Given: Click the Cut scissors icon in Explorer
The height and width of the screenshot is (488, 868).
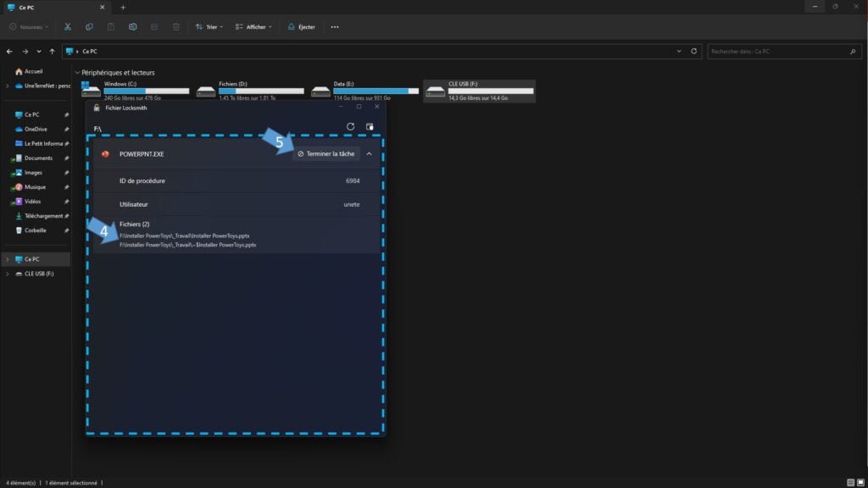Looking at the screenshot, I should coord(68,26).
